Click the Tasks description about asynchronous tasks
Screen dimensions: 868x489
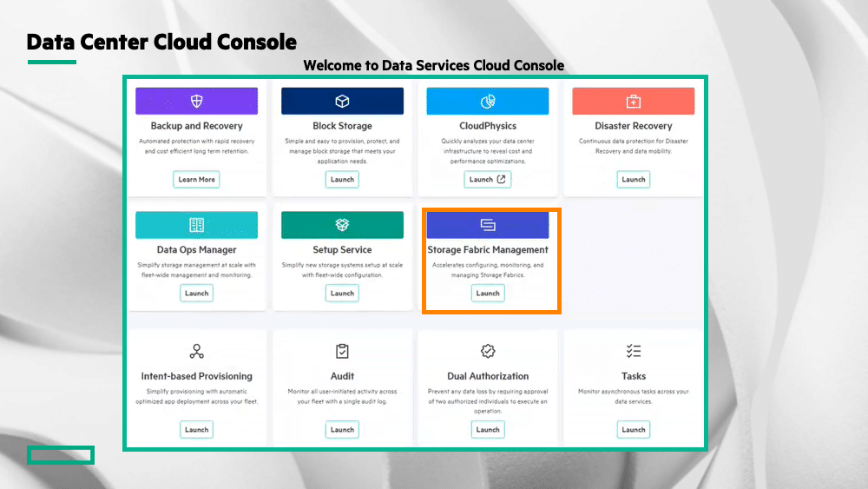(x=634, y=397)
